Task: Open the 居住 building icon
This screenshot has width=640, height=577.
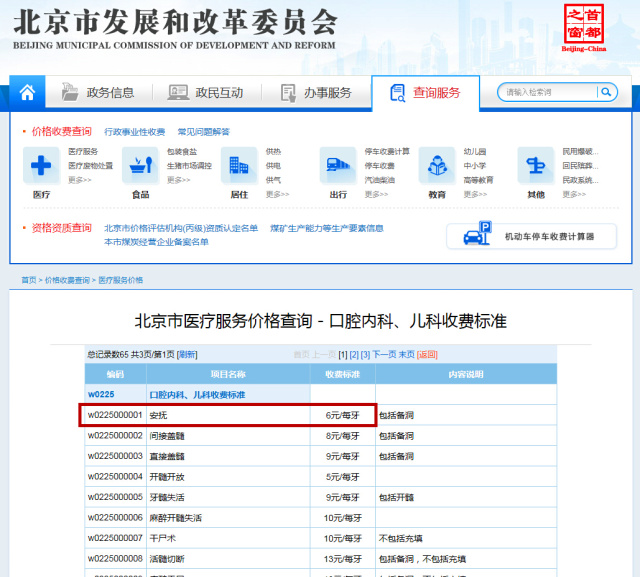Action: point(239,165)
